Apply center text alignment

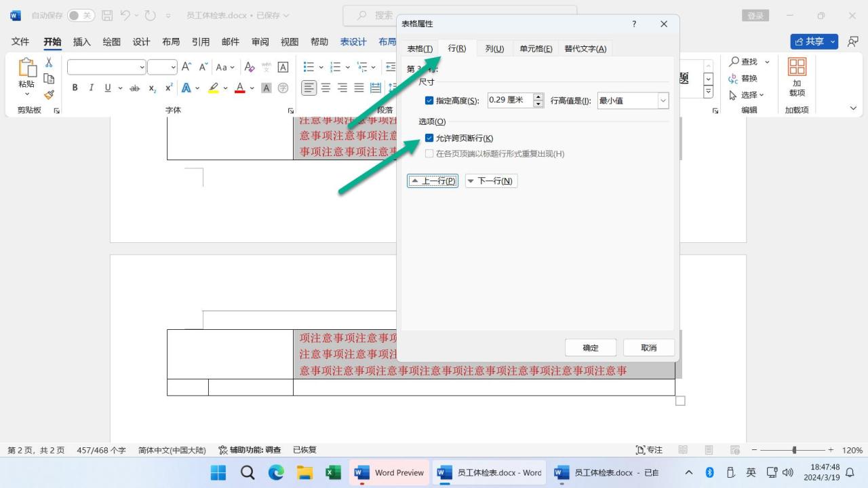[325, 87]
